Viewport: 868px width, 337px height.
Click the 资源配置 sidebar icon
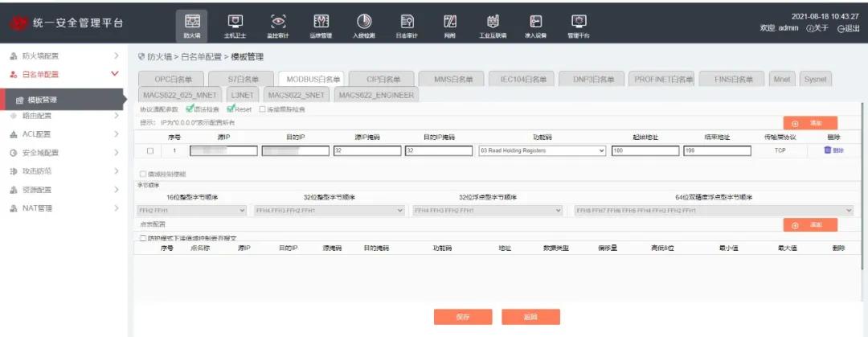coord(14,190)
